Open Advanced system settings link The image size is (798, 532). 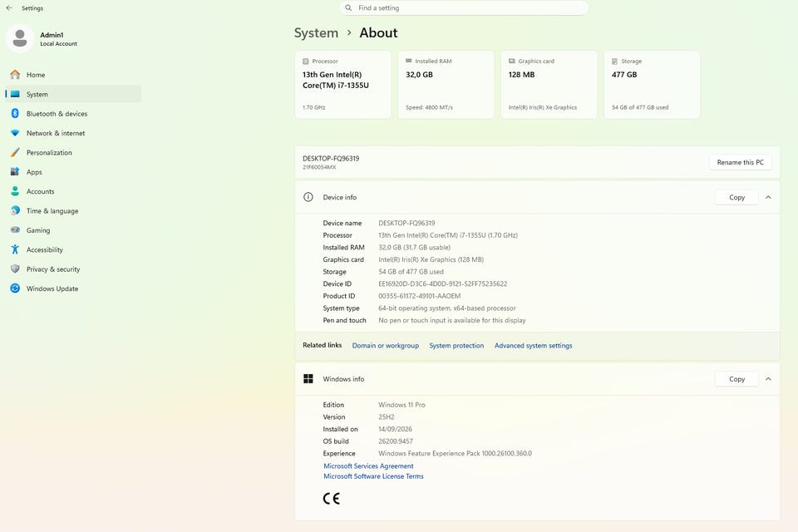pyautogui.click(x=534, y=346)
